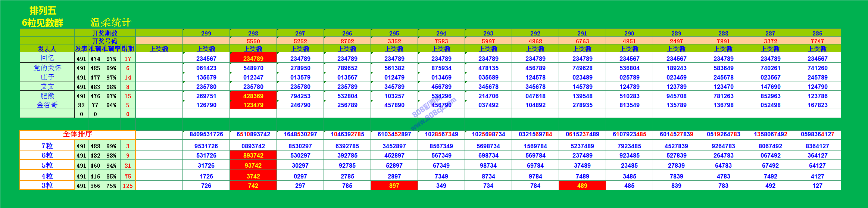Open the 肥熊 author entry
This screenshot has width=868, height=208.
[x=47, y=96]
